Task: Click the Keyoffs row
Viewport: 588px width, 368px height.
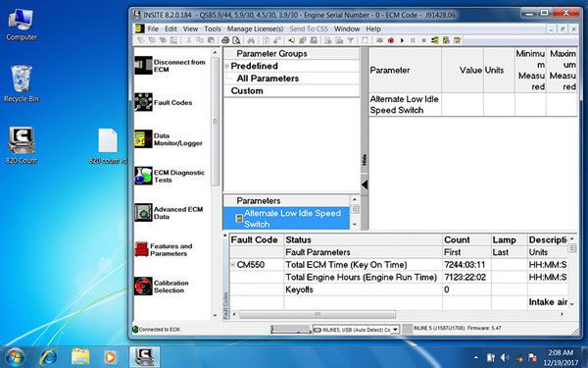Action: (398, 289)
